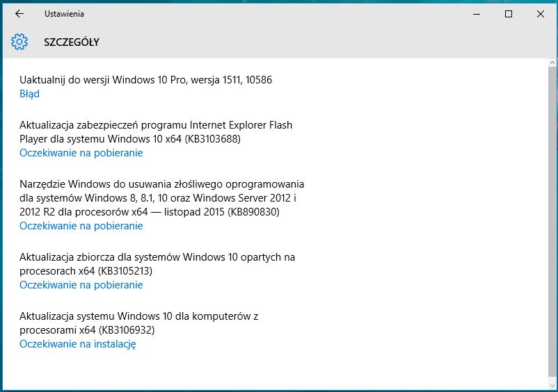Close the Ustawienia window

point(541,14)
